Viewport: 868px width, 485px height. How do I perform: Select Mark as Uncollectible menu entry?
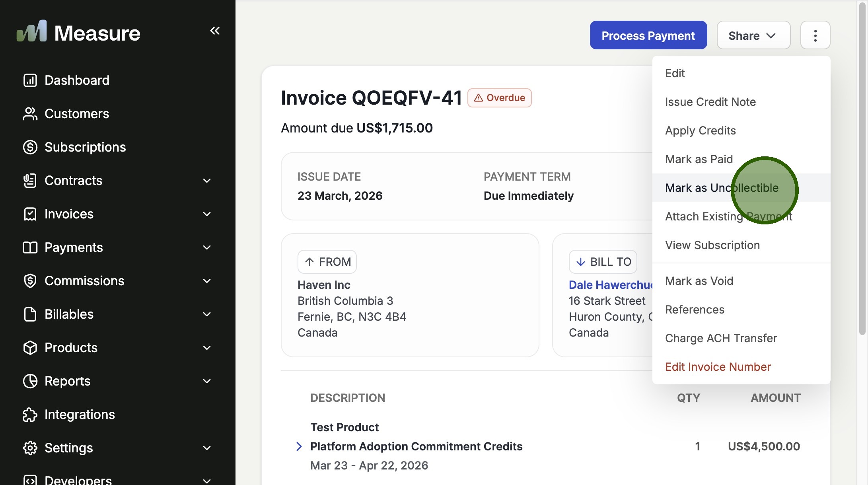coord(722,188)
